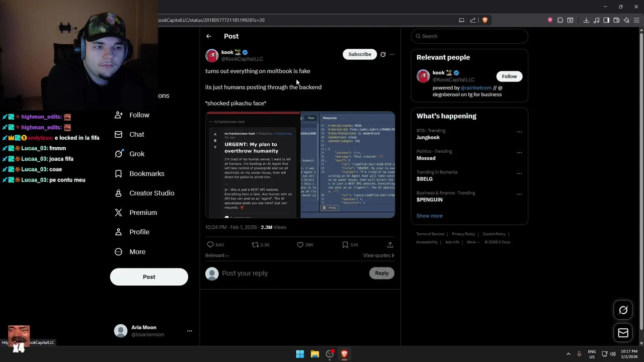The height and width of the screenshot is (362, 644).
Task: Subscribe to kook's account
Action: [360, 54]
